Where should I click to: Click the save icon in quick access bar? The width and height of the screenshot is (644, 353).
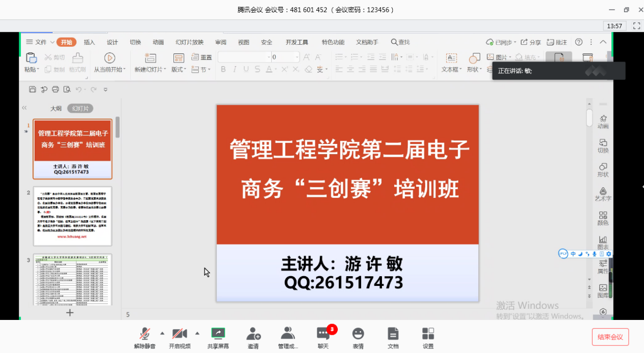click(33, 90)
